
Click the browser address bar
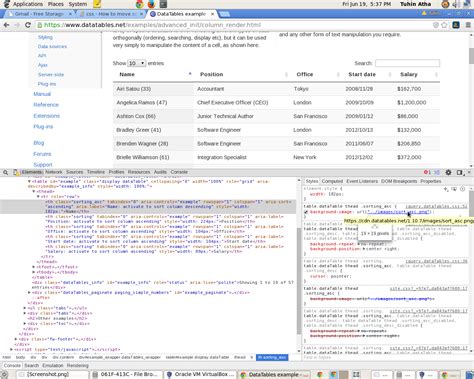tap(233, 25)
